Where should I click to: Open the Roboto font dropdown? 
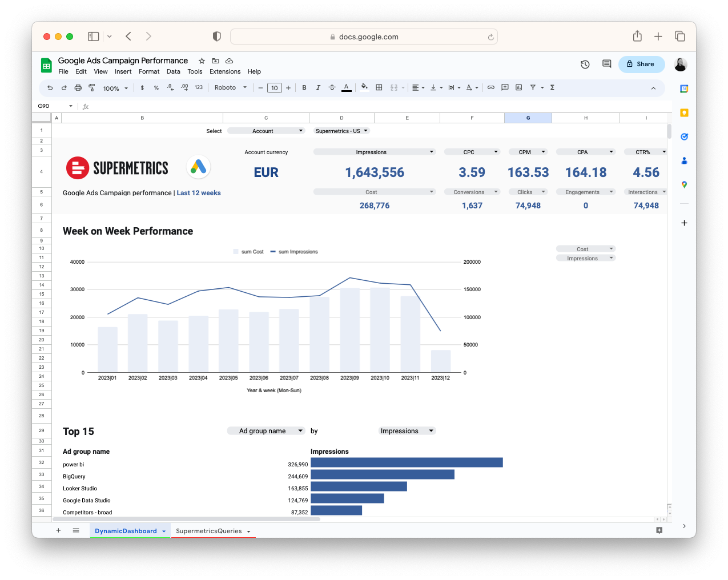(231, 88)
